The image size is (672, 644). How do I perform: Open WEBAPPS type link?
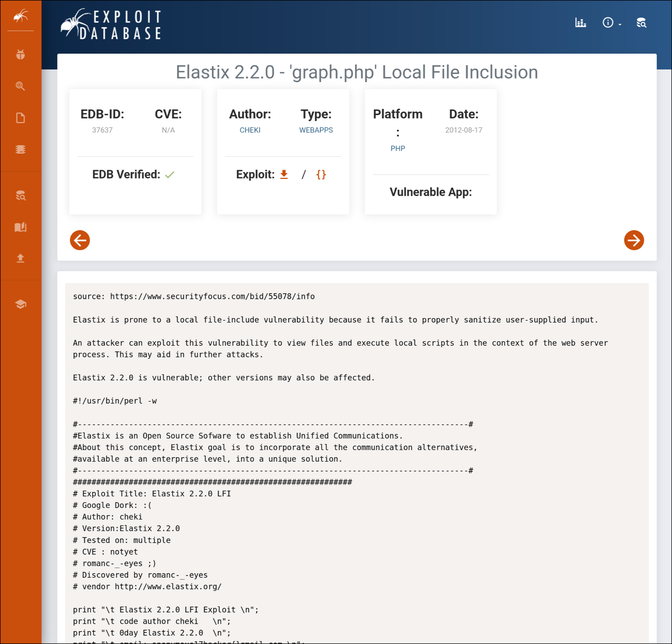(316, 130)
